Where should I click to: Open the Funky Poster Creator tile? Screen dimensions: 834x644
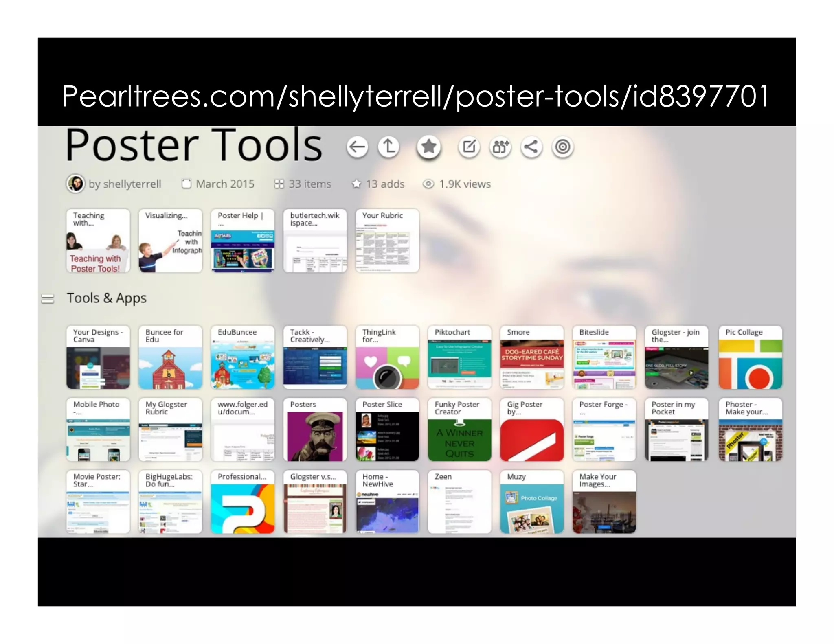pyautogui.click(x=459, y=429)
